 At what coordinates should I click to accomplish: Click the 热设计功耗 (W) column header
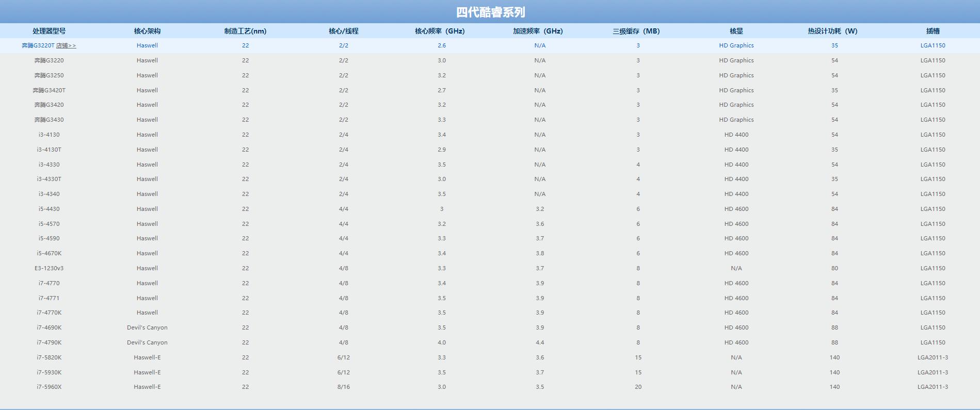[832, 31]
